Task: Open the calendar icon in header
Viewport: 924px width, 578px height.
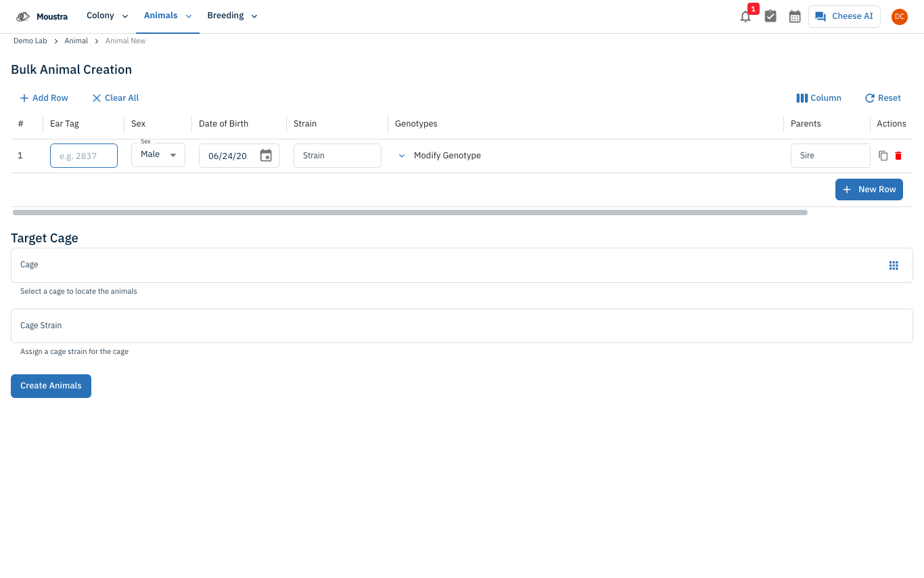Action: click(795, 16)
